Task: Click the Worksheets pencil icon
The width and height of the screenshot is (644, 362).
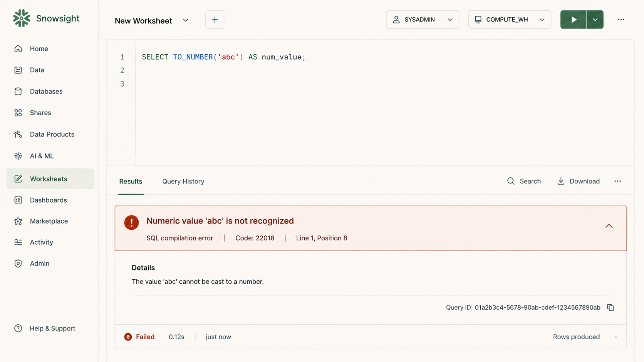Action: pyautogui.click(x=18, y=179)
